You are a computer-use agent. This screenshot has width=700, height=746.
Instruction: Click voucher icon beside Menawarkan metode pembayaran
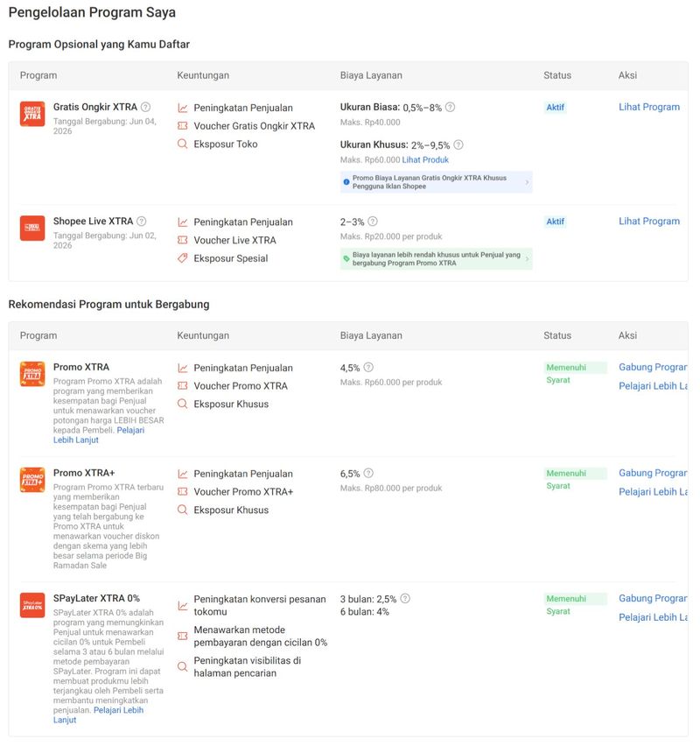click(x=183, y=636)
